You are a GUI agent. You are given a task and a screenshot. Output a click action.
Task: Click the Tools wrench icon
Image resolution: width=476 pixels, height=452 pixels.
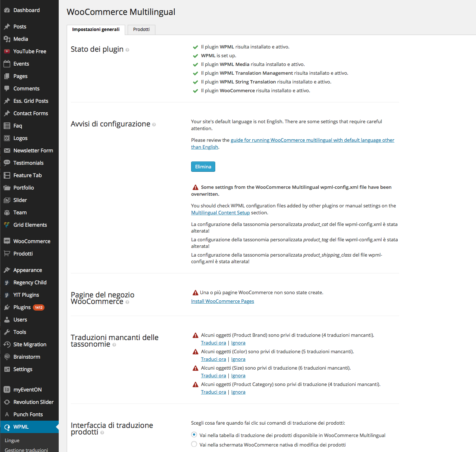(x=7, y=332)
